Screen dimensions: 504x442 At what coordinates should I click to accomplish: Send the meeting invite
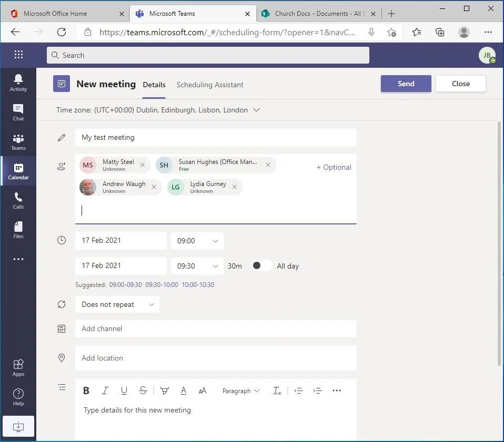[x=406, y=84]
